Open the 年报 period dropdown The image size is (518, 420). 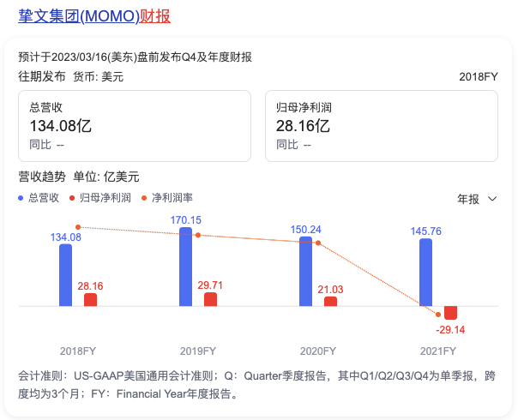coord(477,199)
